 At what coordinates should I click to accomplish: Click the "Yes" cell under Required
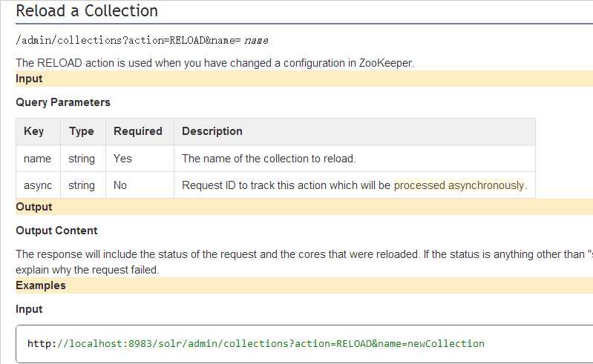[122, 159]
